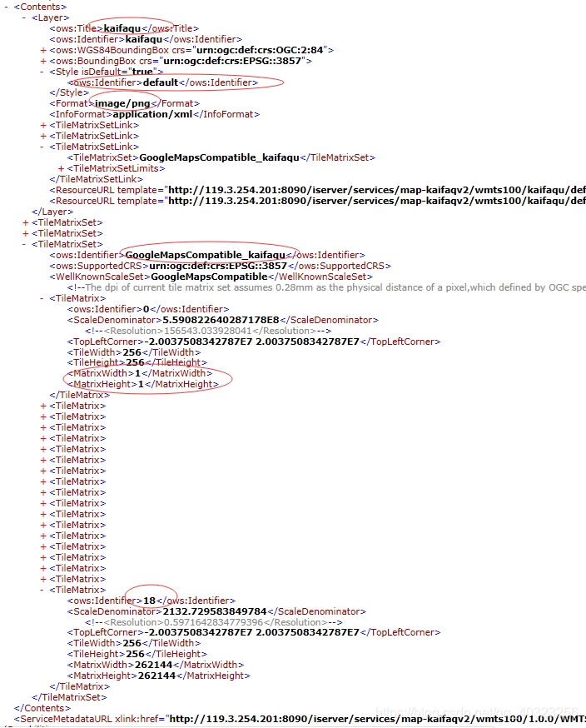Image resolution: width=586 pixels, height=728 pixels.
Task: Expand the TileMatrixSetLimits node
Action: click(61, 168)
